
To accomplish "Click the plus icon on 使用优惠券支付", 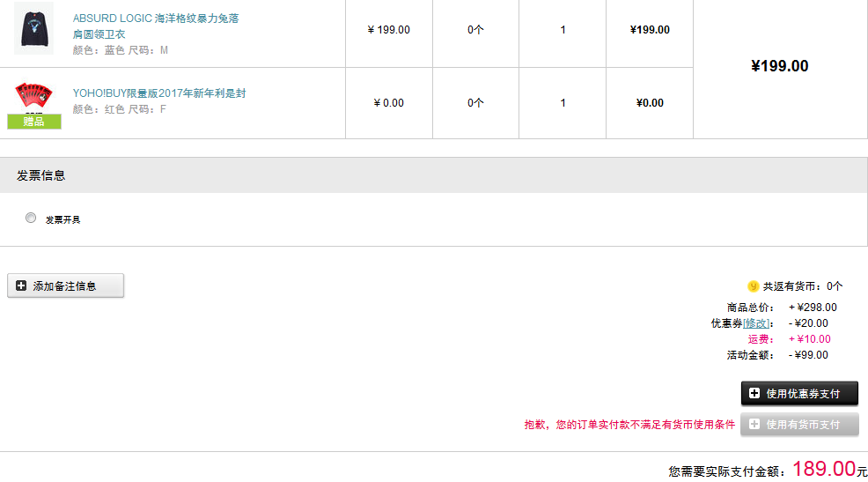I will pos(754,393).
